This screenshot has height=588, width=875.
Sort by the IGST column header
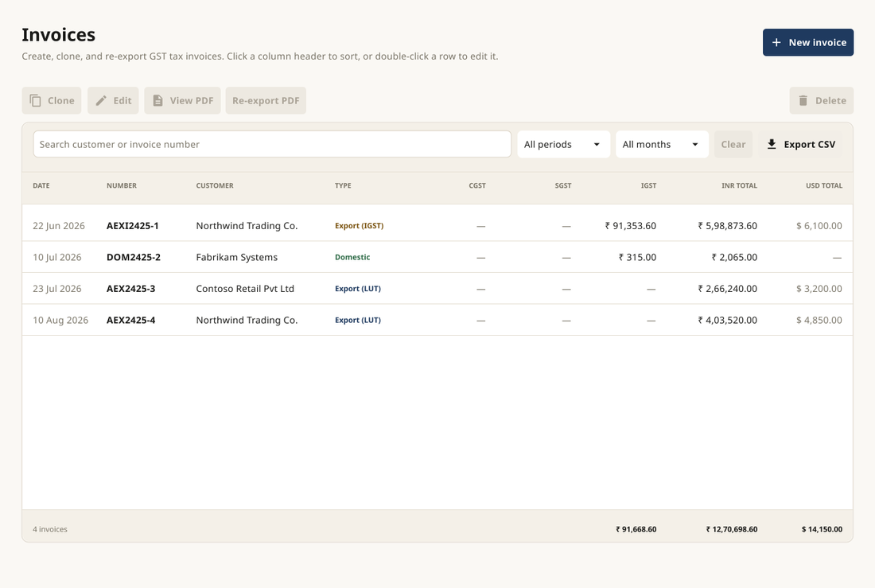(x=648, y=185)
